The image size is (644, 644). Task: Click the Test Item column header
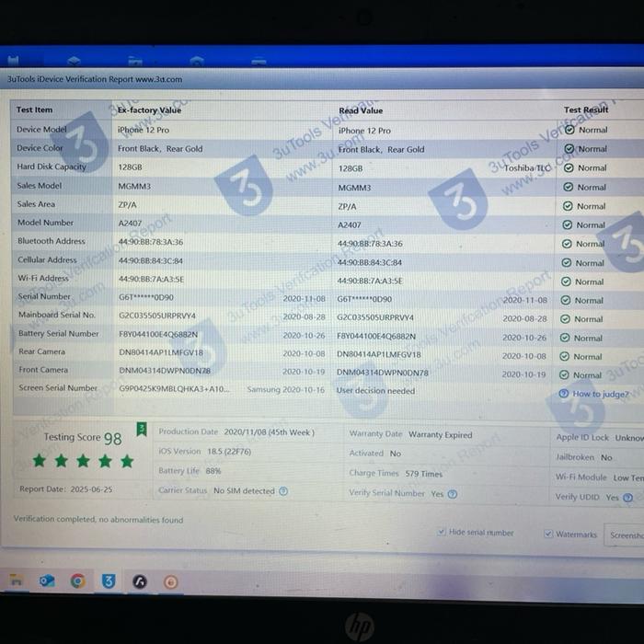(x=35, y=109)
